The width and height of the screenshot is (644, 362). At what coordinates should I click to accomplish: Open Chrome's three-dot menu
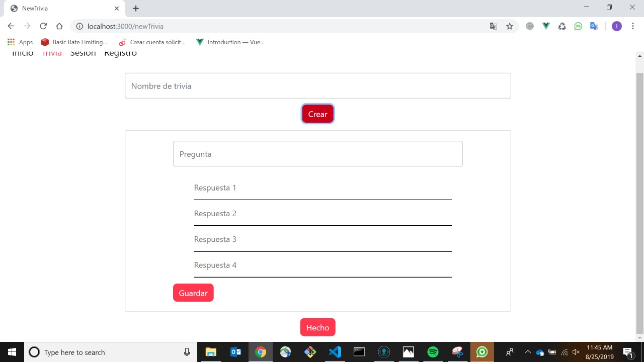click(x=633, y=26)
